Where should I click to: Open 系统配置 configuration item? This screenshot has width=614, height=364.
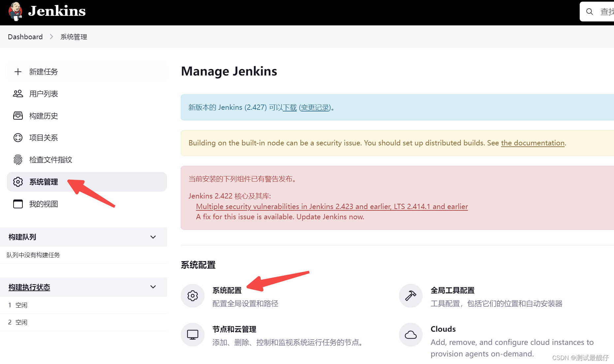coord(227,290)
